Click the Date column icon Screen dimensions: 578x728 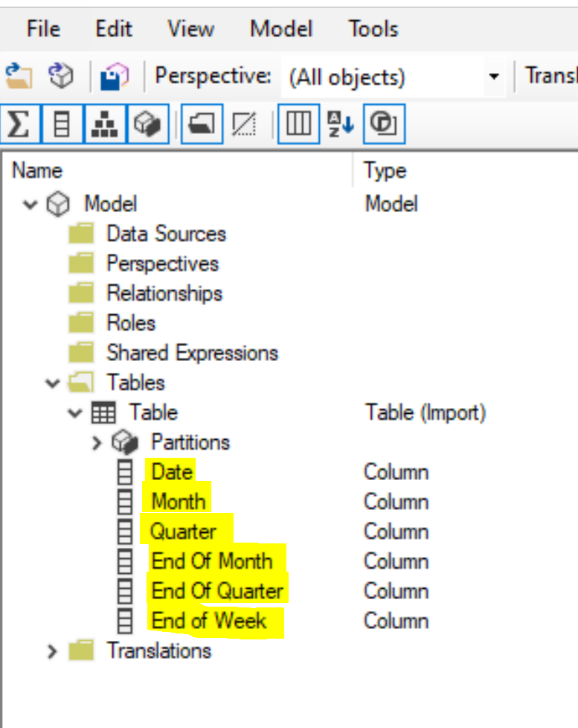(x=125, y=472)
